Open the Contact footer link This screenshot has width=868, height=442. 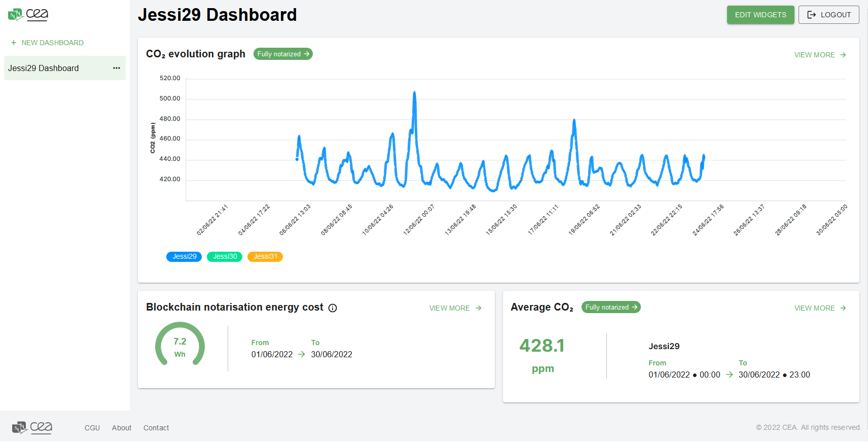[x=156, y=428]
